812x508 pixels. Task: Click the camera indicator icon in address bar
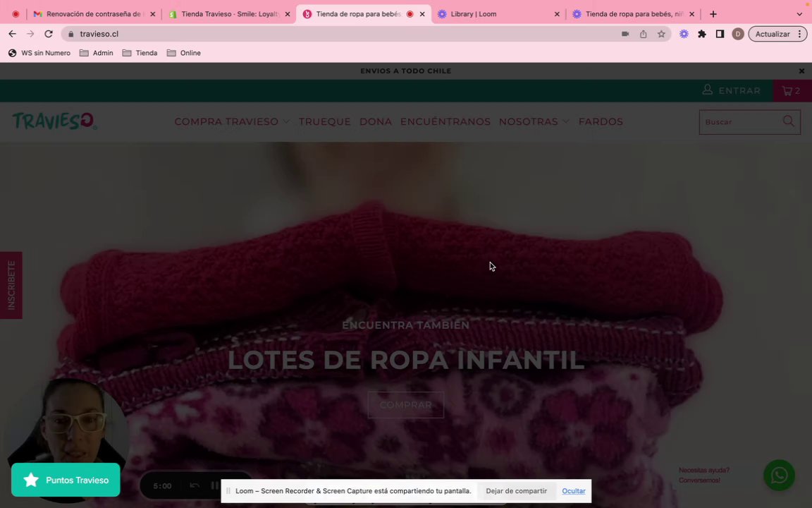point(625,34)
